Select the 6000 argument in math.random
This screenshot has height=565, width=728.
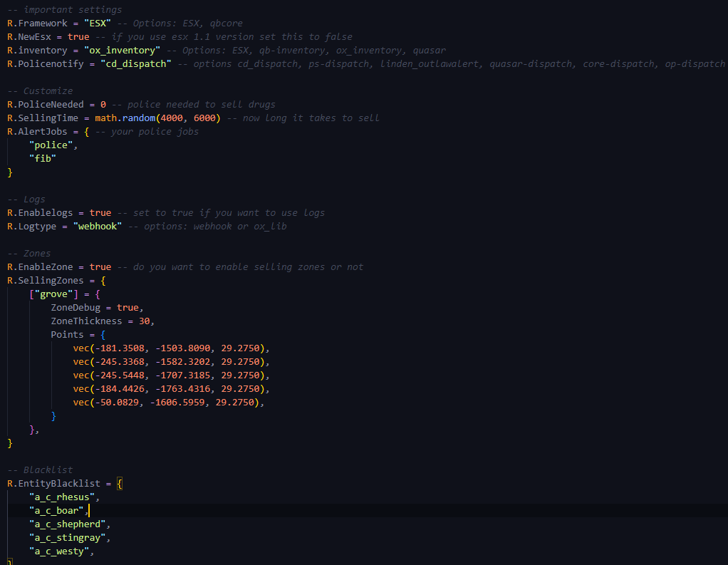click(x=204, y=118)
